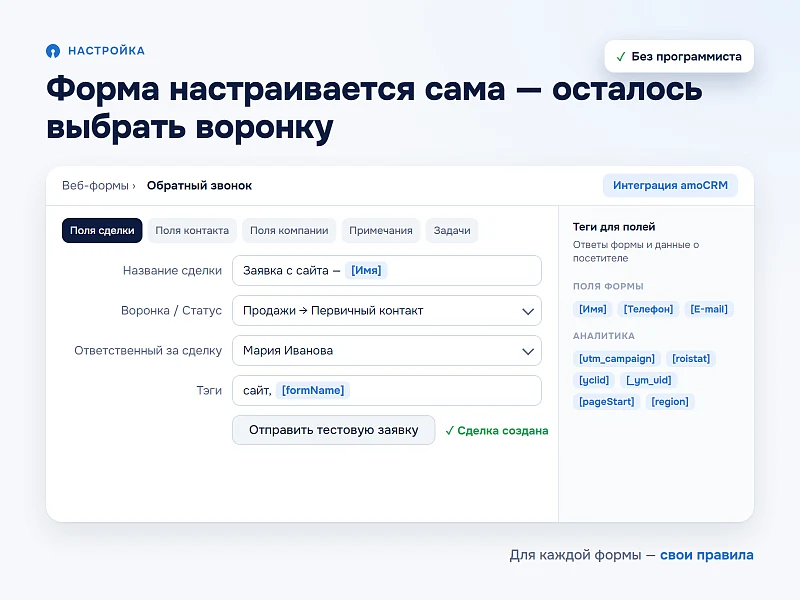This screenshot has width=800, height=600.
Task: Click the Веб-формы breadcrumb link
Action: pyautogui.click(x=95, y=186)
